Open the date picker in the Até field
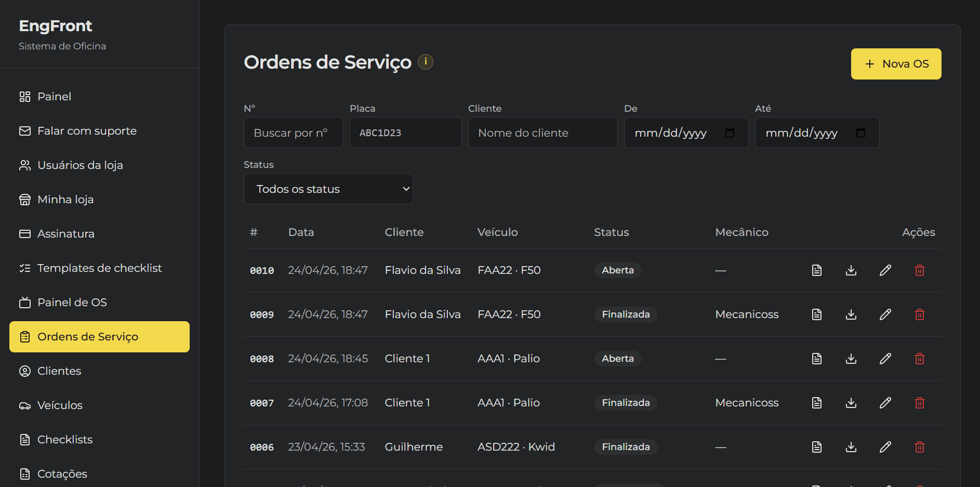 point(860,133)
